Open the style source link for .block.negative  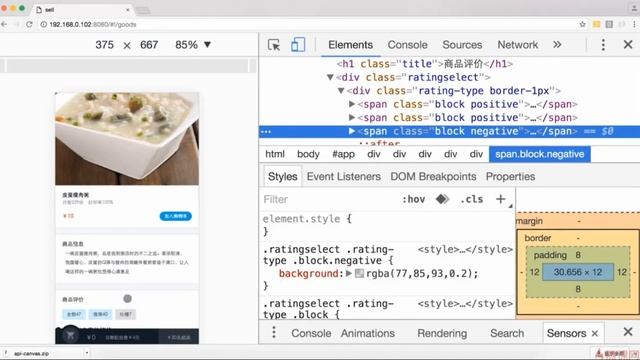(x=465, y=249)
